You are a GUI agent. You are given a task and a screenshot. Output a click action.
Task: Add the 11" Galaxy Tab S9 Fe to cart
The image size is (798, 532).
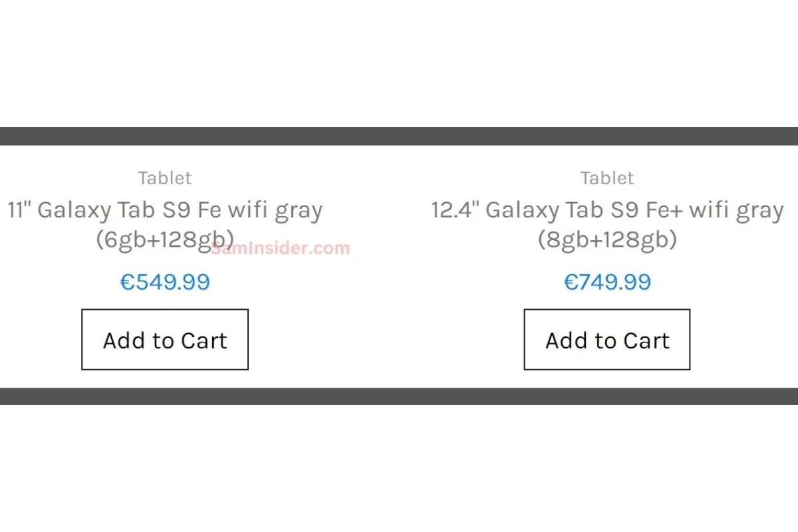(165, 340)
